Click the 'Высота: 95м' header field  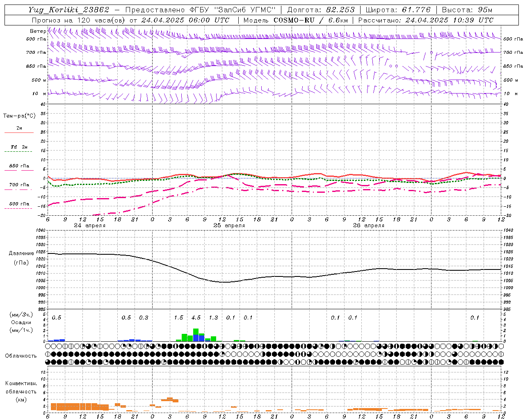tap(467, 10)
